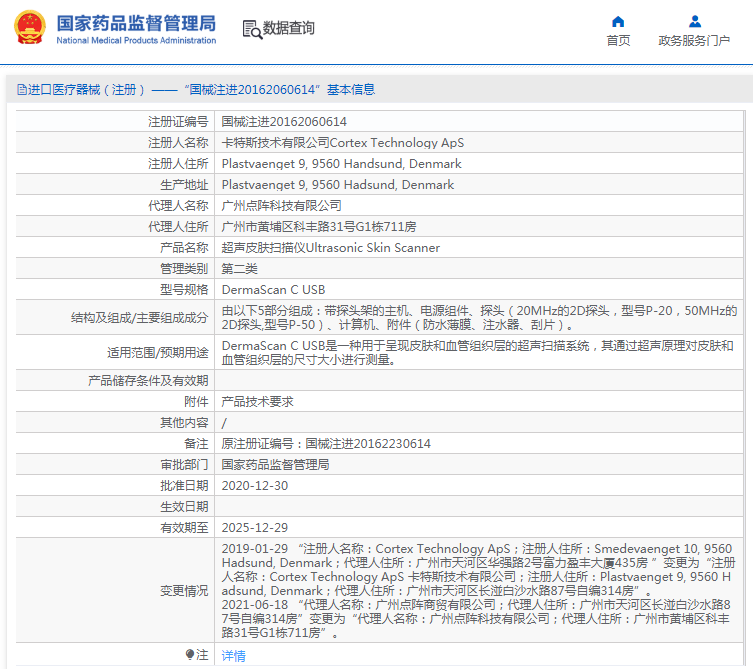The image size is (753, 669).
Task: Select the 生产地址 Hadsund, Denmark address value
Action: click(x=338, y=185)
